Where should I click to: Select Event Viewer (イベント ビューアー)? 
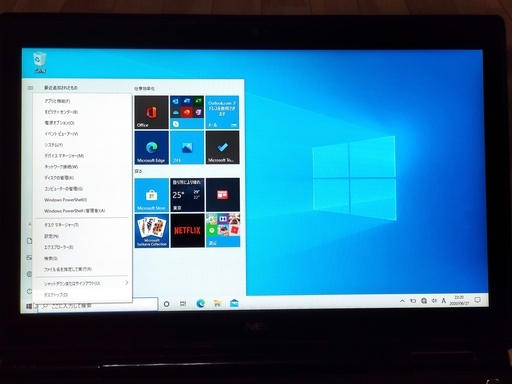pos(82,134)
